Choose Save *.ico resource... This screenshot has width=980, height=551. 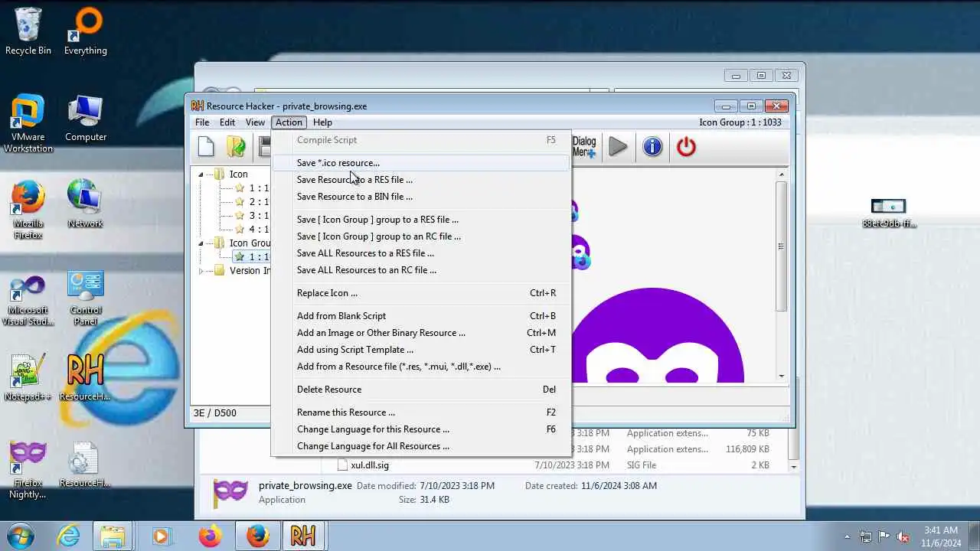pos(421,163)
